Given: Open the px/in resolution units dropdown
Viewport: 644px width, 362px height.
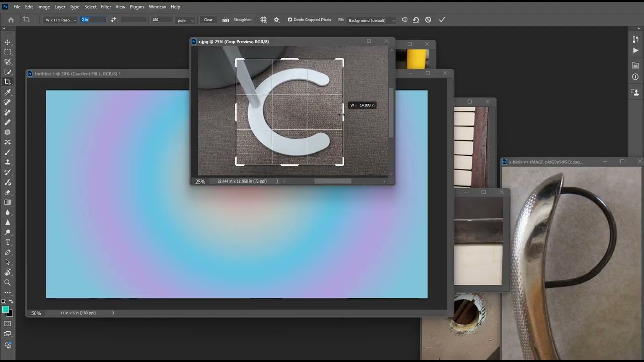Looking at the screenshot, I should (x=185, y=20).
